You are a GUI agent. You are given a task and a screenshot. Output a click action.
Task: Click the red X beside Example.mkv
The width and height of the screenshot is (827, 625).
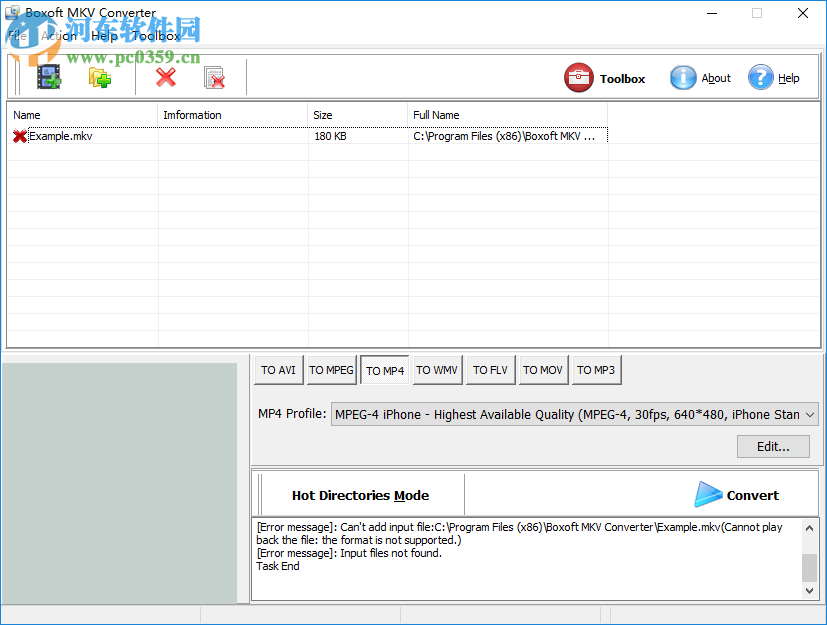pos(17,136)
